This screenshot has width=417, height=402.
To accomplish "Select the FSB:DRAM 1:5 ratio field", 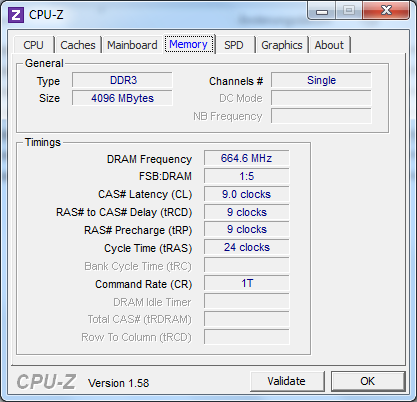I will (247, 176).
